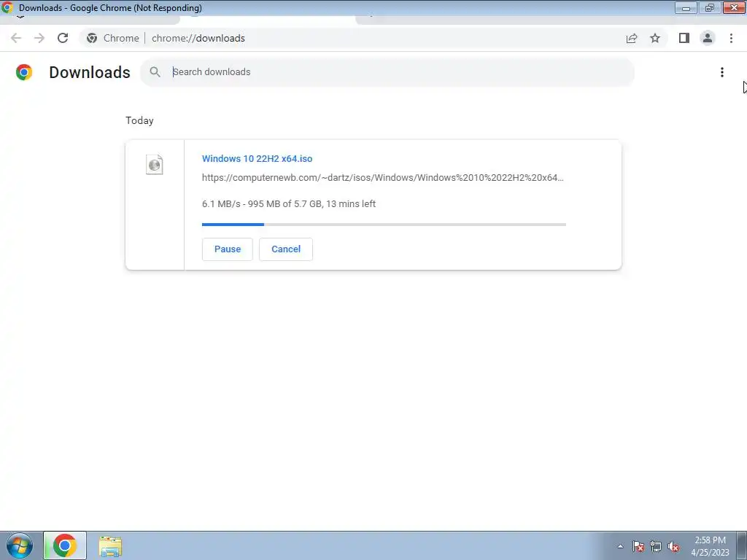Pause the Windows 10 ISO download
The width and height of the screenshot is (747, 560).
click(x=228, y=249)
